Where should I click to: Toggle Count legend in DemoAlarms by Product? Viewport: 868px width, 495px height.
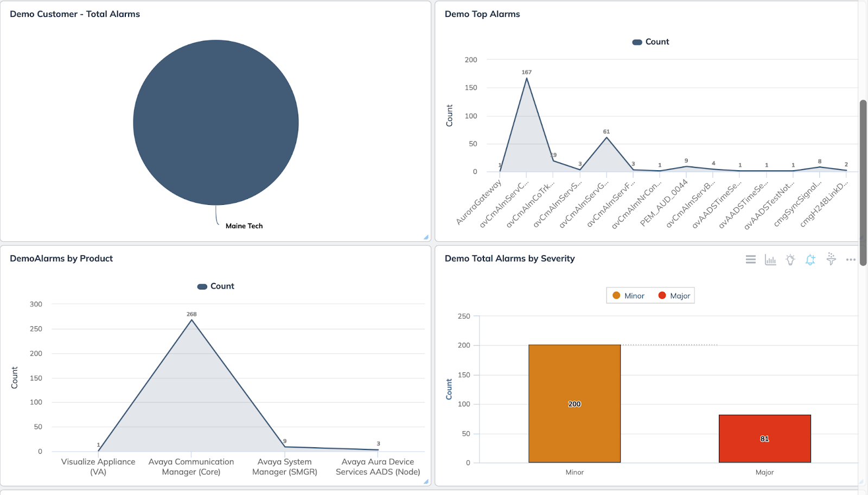pyautogui.click(x=216, y=286)
